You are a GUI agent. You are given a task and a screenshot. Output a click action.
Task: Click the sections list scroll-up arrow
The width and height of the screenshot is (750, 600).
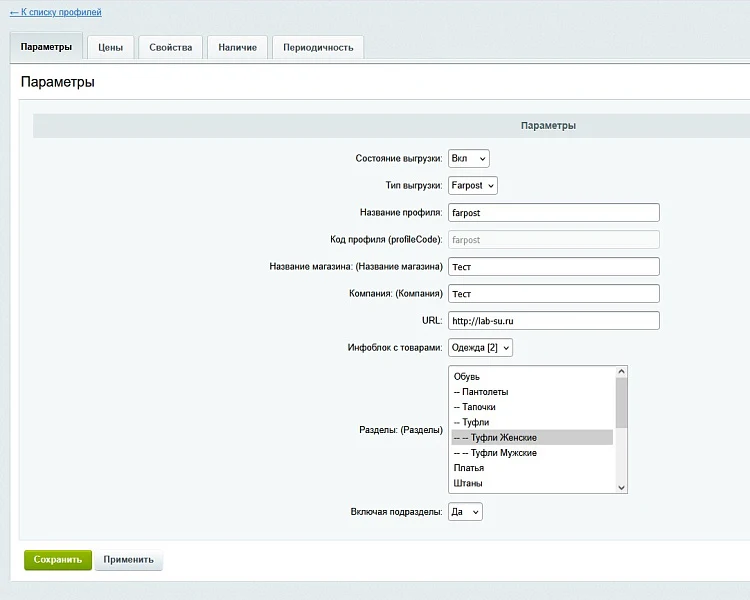[621, 372]
